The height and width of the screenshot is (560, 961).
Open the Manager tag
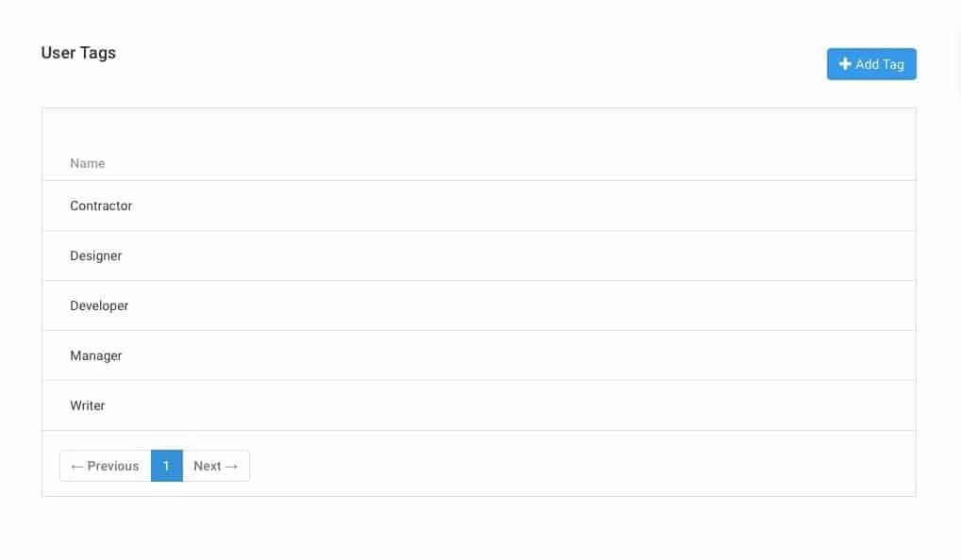[96, 355]
